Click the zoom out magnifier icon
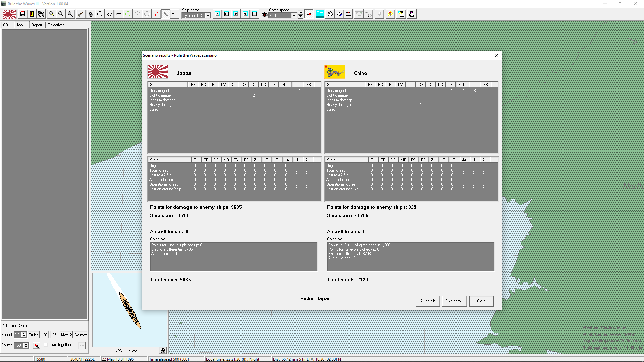The image size is (644, 362). tap(61, 14)
